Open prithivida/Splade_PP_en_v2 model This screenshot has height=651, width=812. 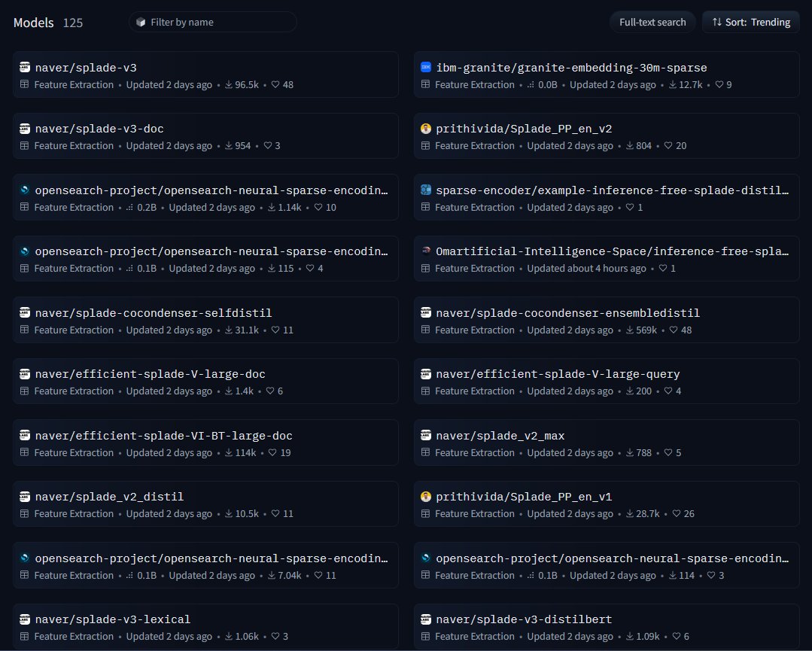point(607,135)
